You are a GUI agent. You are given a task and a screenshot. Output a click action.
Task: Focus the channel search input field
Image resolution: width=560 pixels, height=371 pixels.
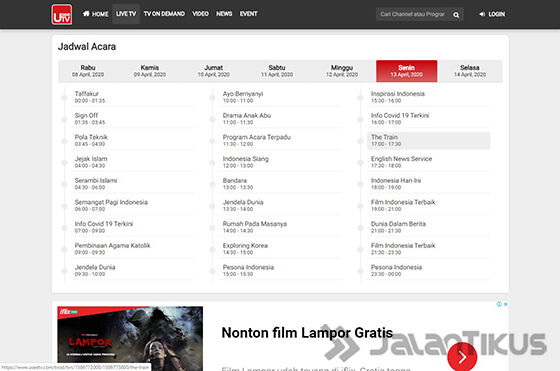click(x=413, y=14)
